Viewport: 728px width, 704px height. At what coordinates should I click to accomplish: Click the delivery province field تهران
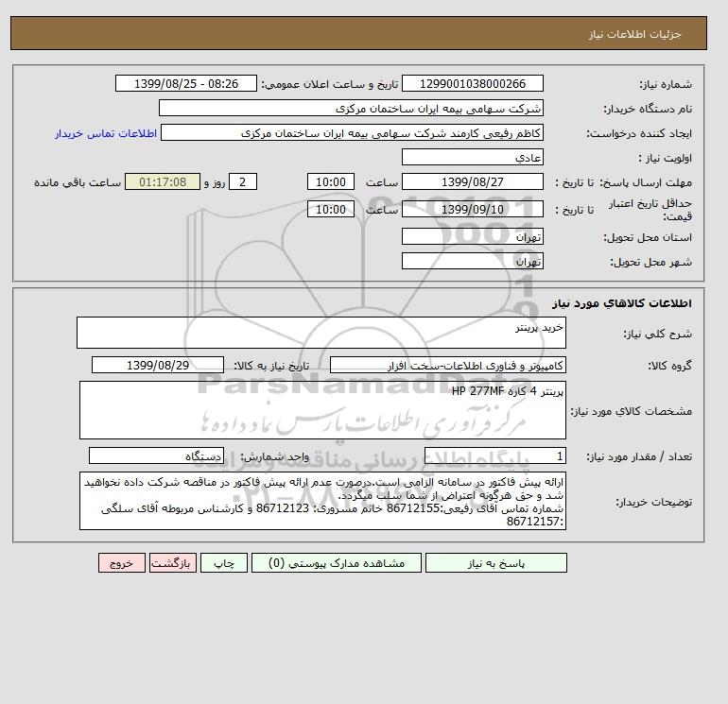(473, 236)
